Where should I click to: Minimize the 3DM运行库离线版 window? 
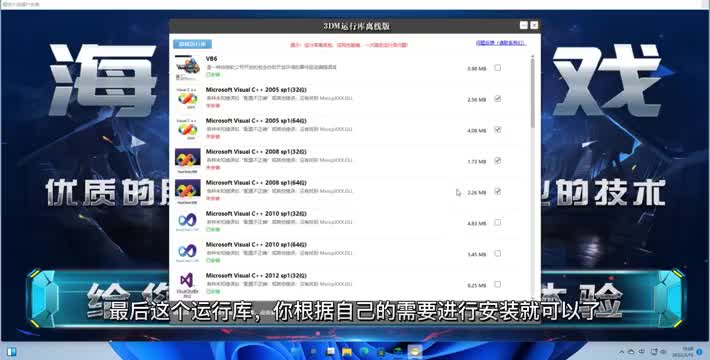click(x=524, y=25)
